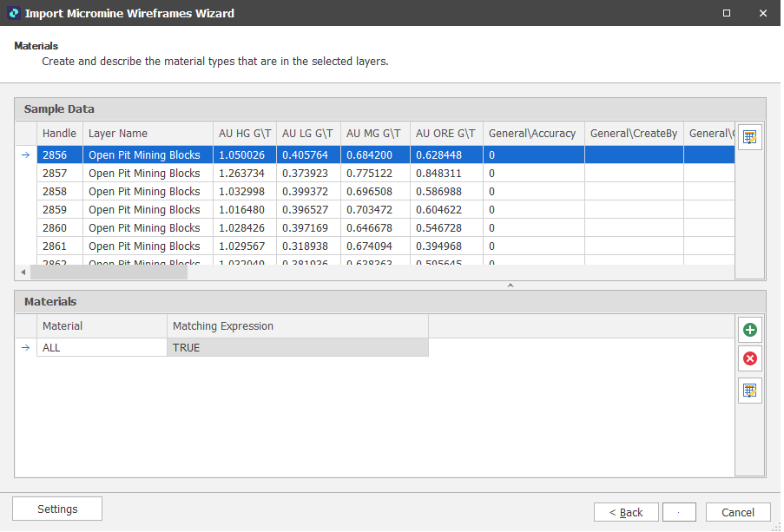The width and height of the screenshot is (784, 532).
Task: Close the Import Micromine Wireframes Wizard
Action: [762, 13]
